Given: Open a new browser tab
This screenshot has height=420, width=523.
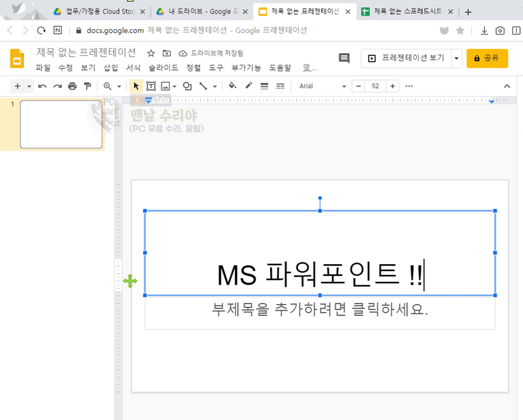Looking at the screenshot, I should pos(468,12).
